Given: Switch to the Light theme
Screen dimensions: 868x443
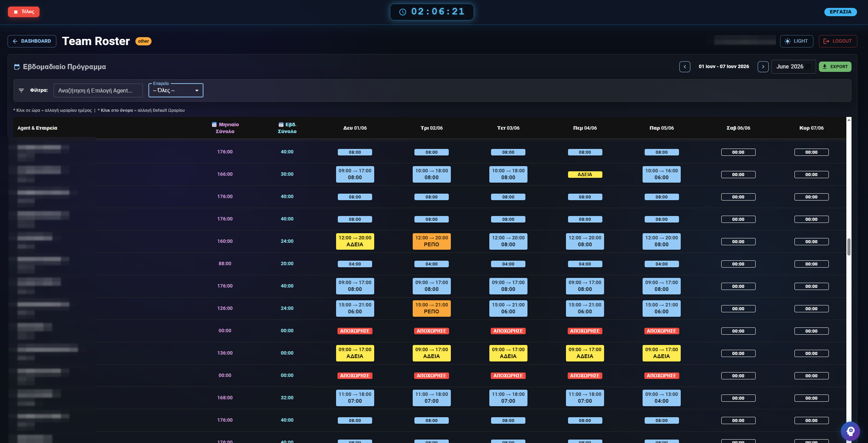Looking at the screenshot, I should (796, 41).
